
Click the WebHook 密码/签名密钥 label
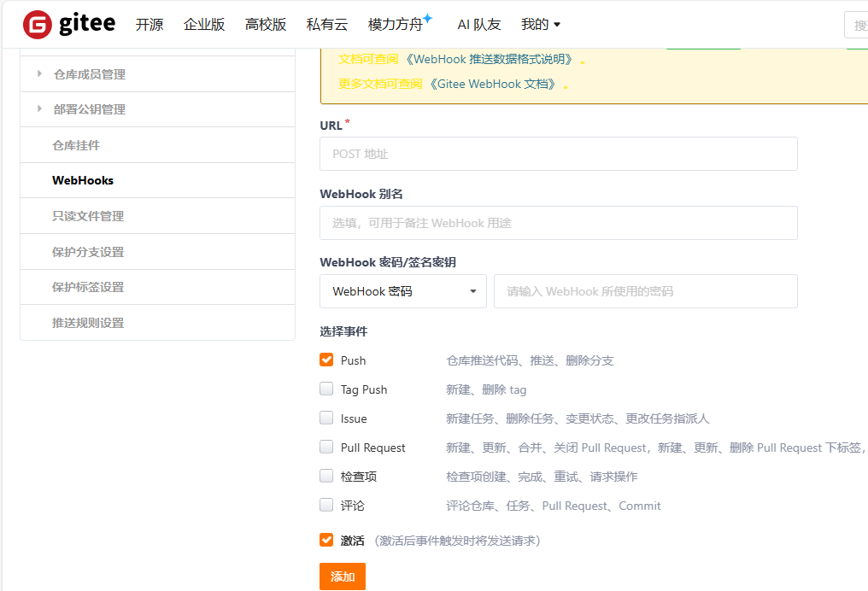pyautogui.click(x=388, y=262)
